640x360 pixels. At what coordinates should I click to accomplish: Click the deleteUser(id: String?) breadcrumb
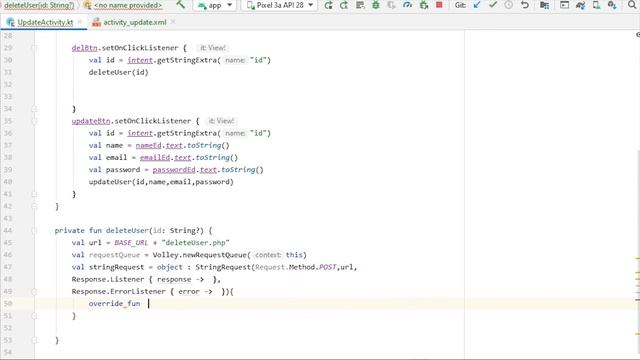(x=39, y=5)
